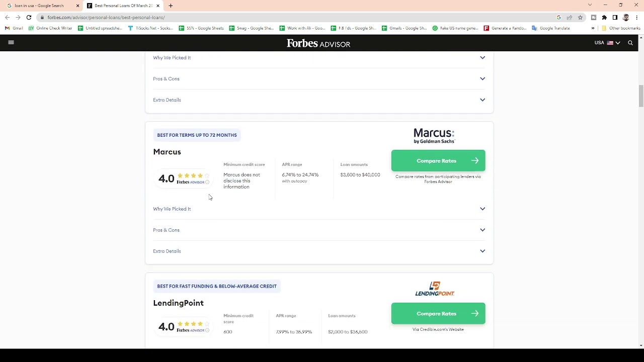Viewport: 644px width, 362px height.
Task: Open the Untitled spreadsheet bookmark
Action: pyautogui.click(x=100, y=28)
